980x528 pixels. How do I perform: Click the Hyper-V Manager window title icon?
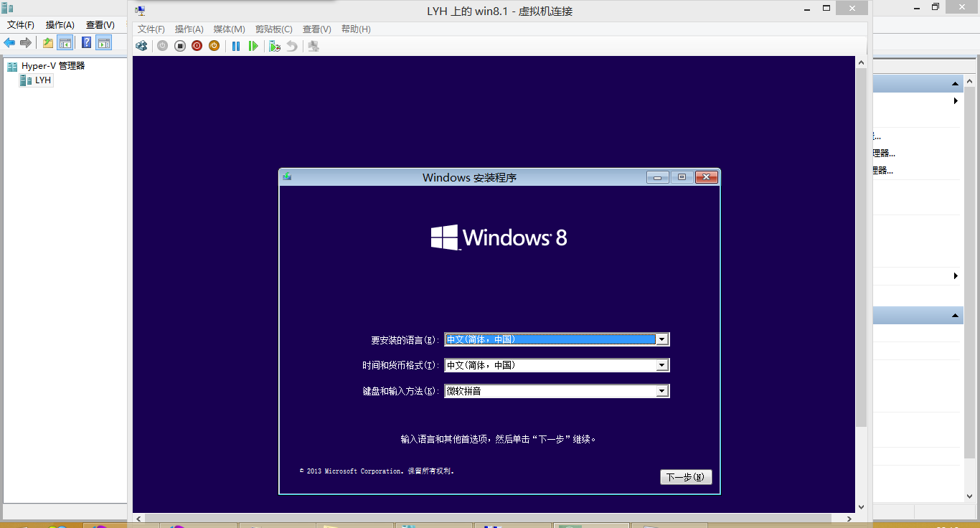7,9
